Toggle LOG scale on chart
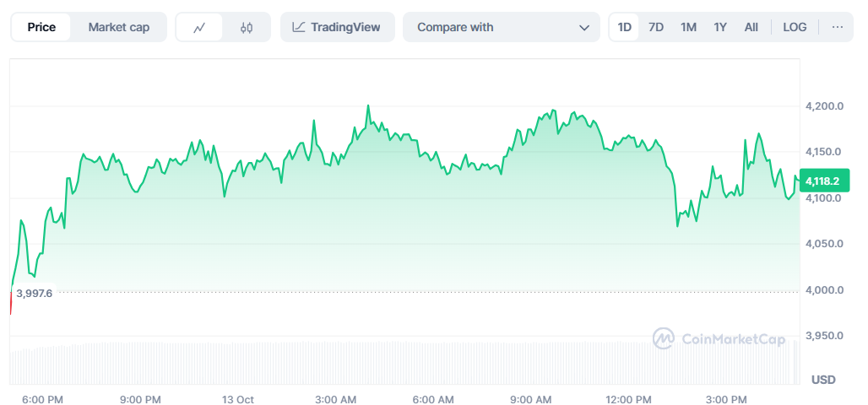 (795, 27)
